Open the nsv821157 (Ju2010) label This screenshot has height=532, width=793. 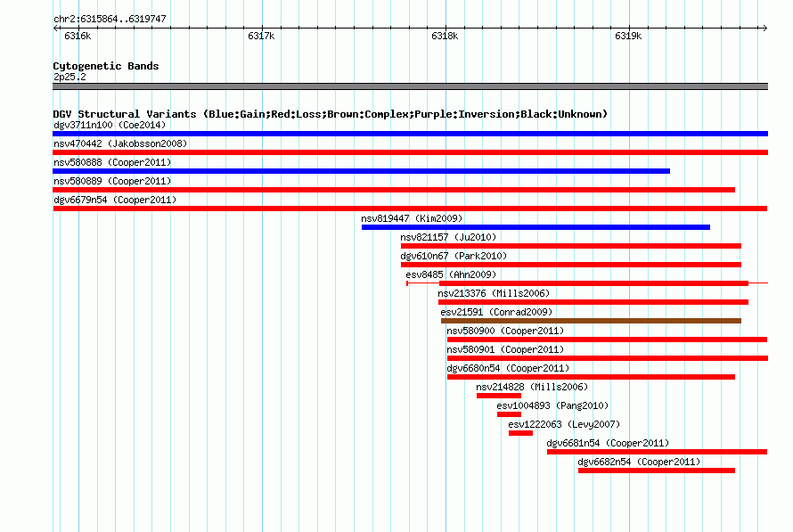(448, 237)
